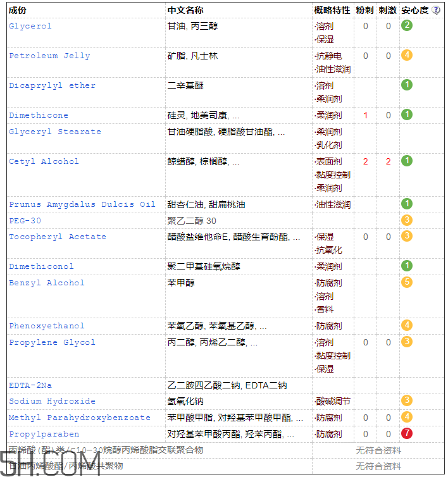Click the orange rating 4 badge for Petroleum Jelly
The height and width of the screenshot is (477, 448).
click(407, 55)
